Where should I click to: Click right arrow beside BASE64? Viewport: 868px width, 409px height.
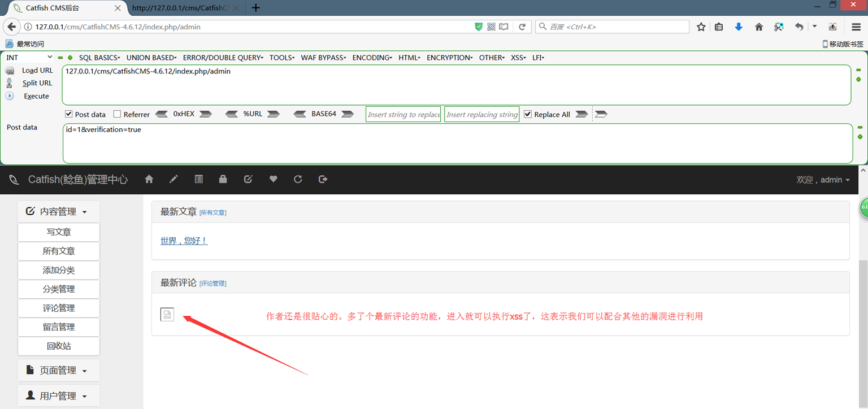coord(348,114)
